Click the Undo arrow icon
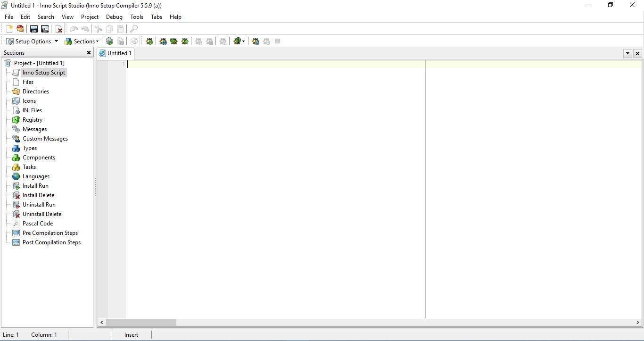Viewport: 644px width, 341px height. pos(74,29)
